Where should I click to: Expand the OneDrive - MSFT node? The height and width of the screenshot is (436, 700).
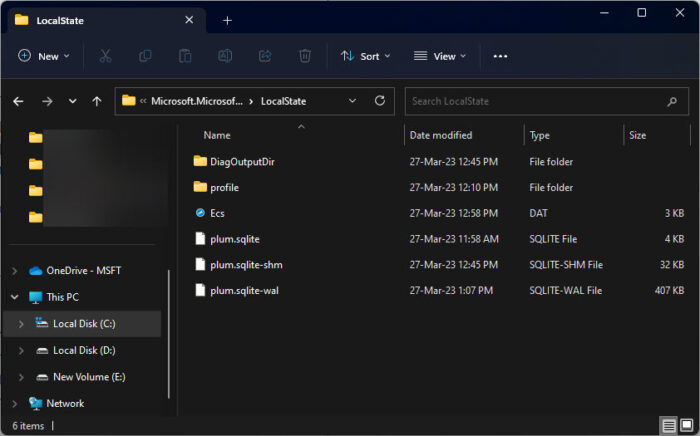pos(14,271)
